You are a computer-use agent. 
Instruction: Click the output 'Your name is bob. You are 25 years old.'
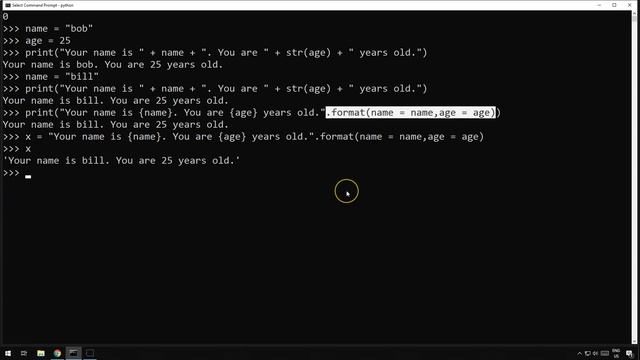point(113,64)
